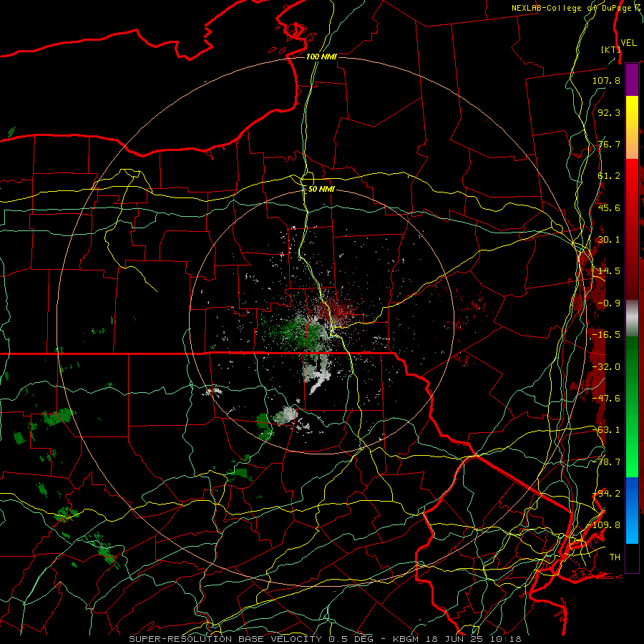Click the 76.7 velocity scale value
Screen dimensions: 644x644
pos(609,144)
